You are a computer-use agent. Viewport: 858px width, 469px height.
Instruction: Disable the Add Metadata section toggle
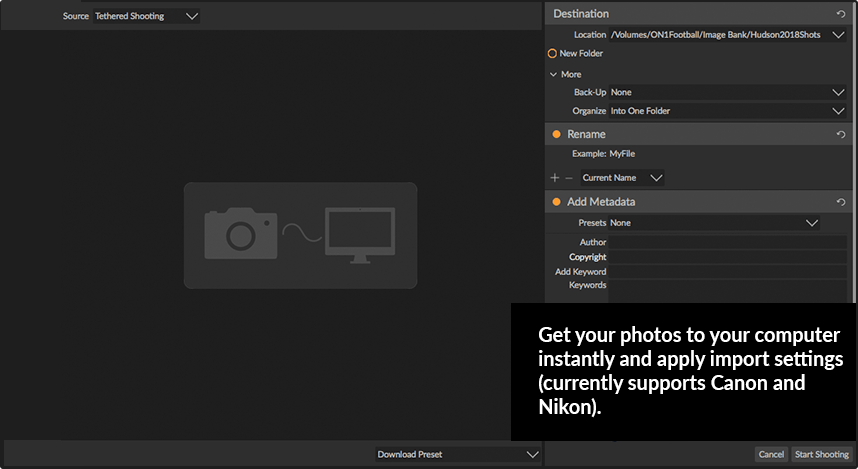pyautogui.click(x=556, y=202)
